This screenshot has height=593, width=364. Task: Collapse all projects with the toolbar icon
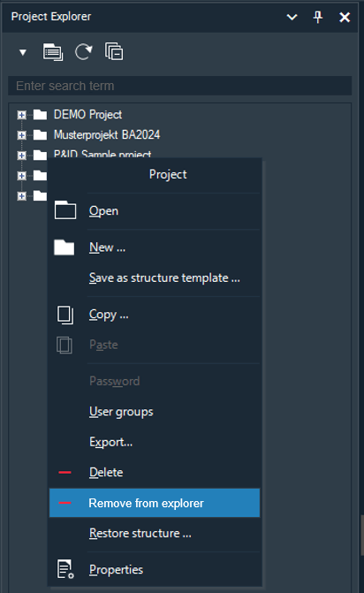coord(114,52)
